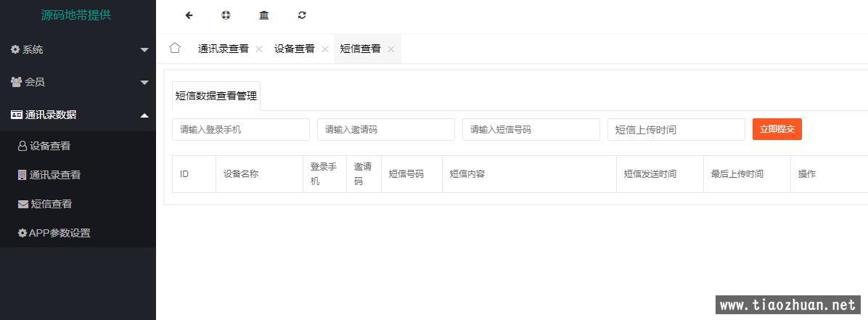Focus the 请输入邀请码 input field
Viewport: 868px width, 320px height.
click(x=386, y=130)
